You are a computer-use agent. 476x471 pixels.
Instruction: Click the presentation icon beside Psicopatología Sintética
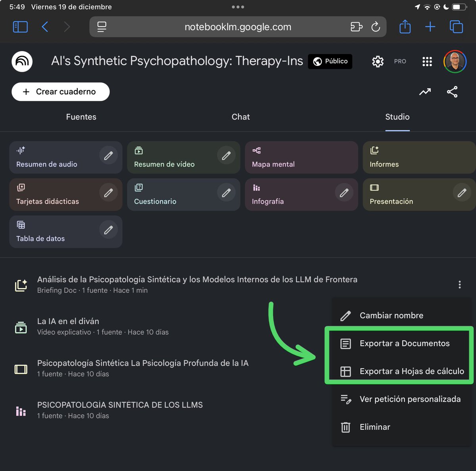[x=21, y=369]
